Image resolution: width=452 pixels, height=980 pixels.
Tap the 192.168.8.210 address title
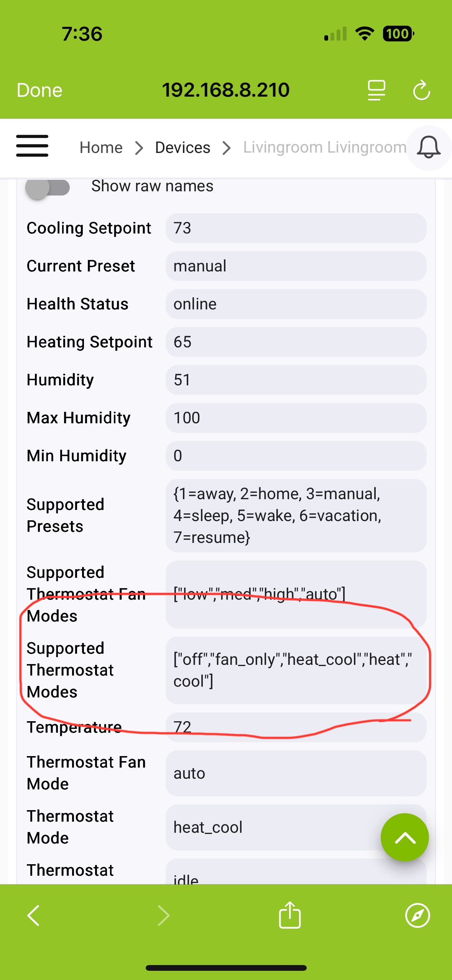[x=225, y=90]
